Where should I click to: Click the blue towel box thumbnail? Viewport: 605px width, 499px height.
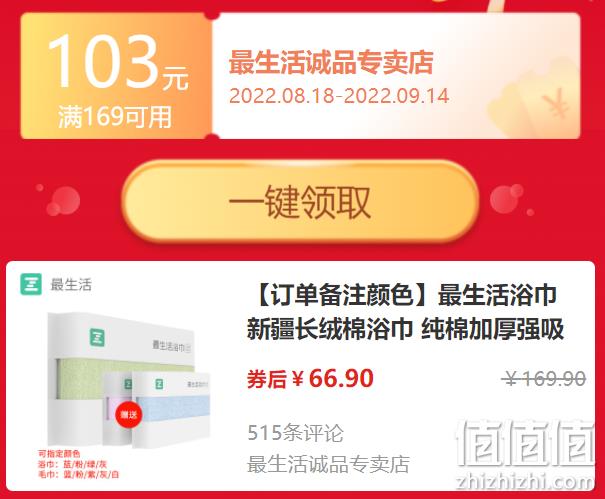pyautogui.click(x=171, y=409)
